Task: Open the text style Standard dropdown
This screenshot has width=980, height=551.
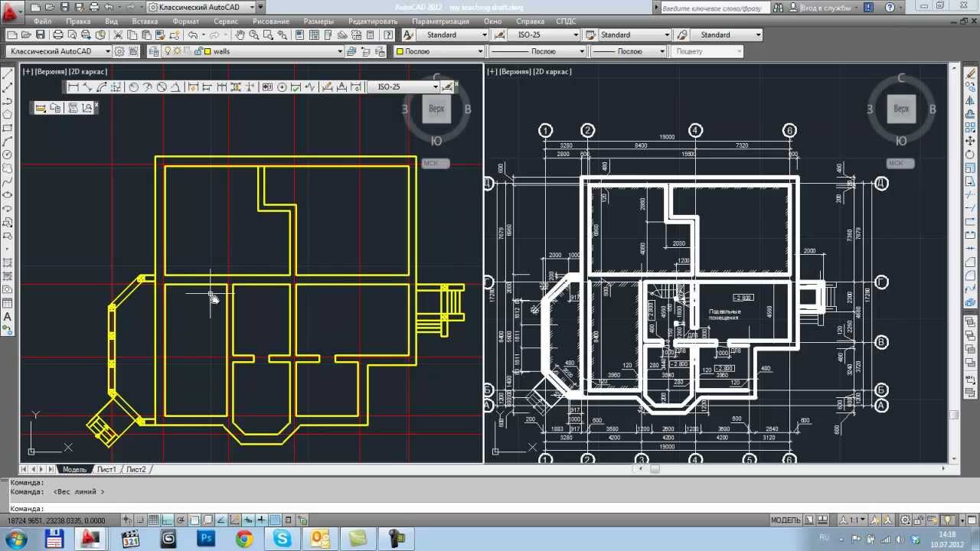Action: [x=453, y=34]
